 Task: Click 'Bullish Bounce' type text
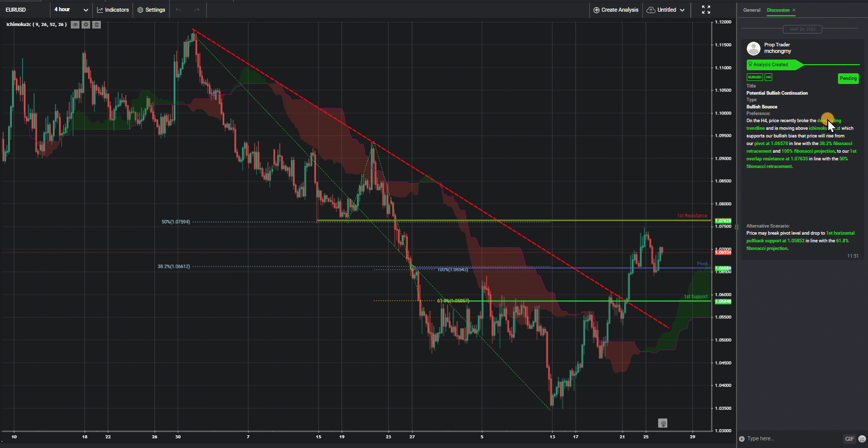762,107
